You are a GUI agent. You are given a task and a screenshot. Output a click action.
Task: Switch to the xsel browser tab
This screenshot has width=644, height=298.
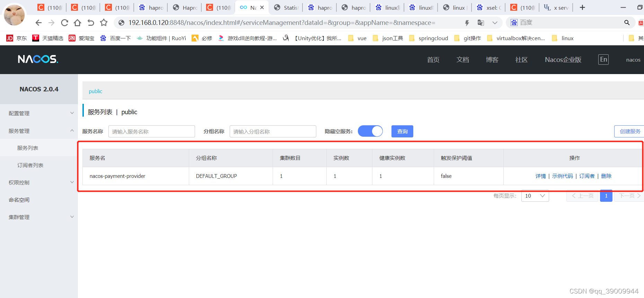[489, 8]
